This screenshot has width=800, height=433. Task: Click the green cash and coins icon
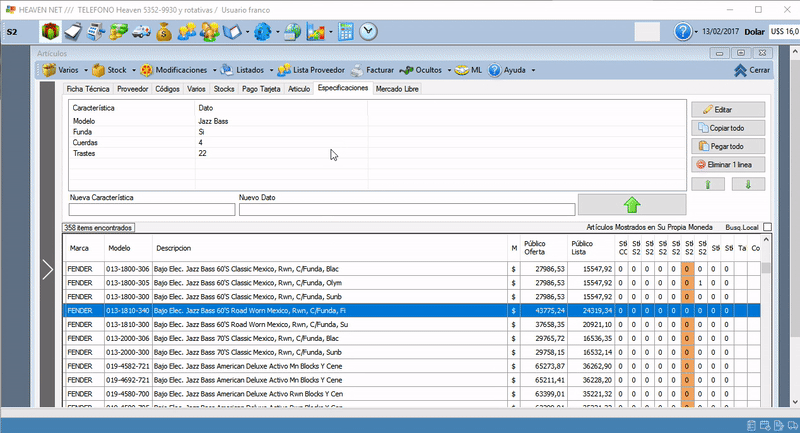[x=118, y=32]
